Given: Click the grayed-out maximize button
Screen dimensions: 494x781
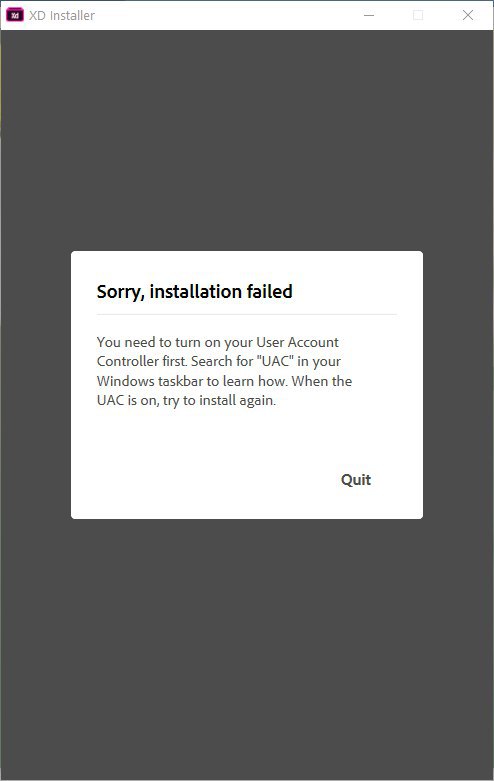Looking at the screenshot, I should point(418,15).
